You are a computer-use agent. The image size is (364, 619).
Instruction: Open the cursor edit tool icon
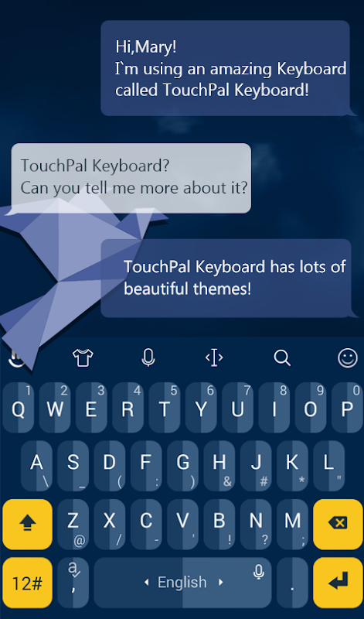(x=214, y=357)
